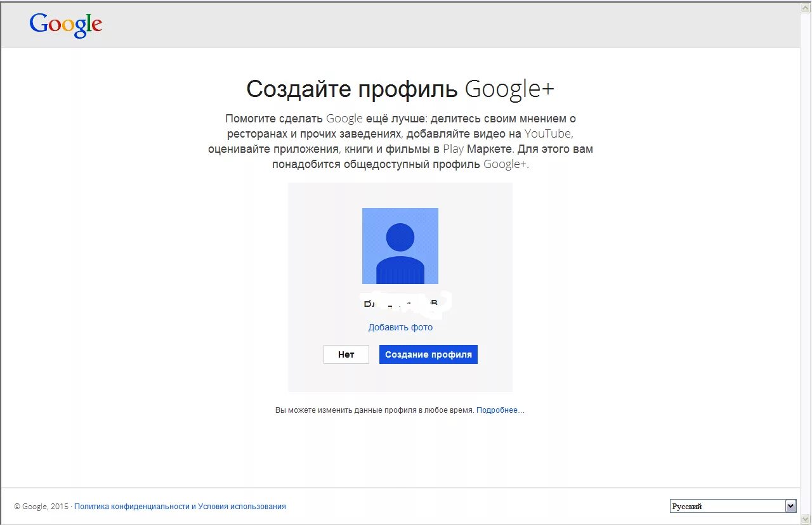Click the © Google, 2015 footer text
Screen dimensions: 812x525
tap(41, 507)
